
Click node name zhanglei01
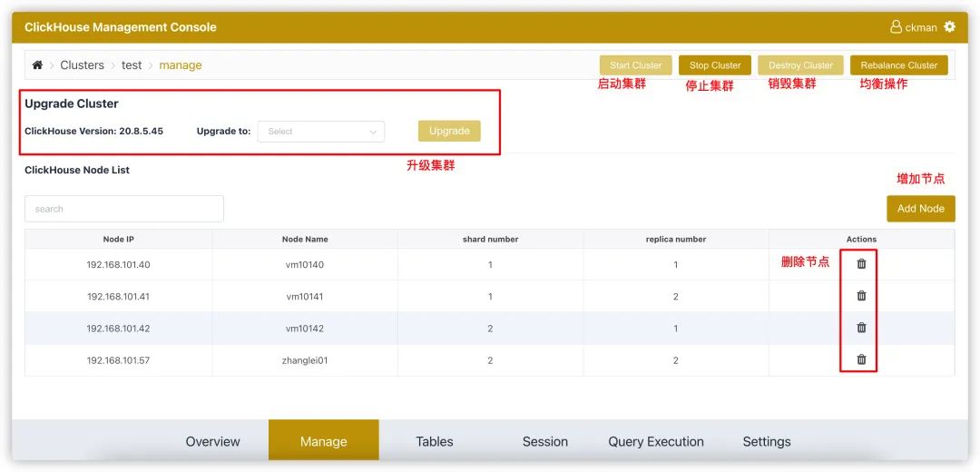point(305,360)
